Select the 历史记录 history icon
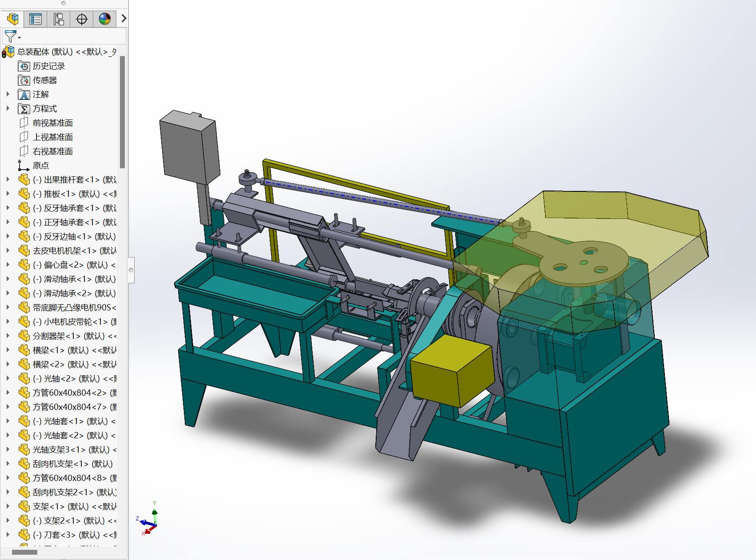 24,66
